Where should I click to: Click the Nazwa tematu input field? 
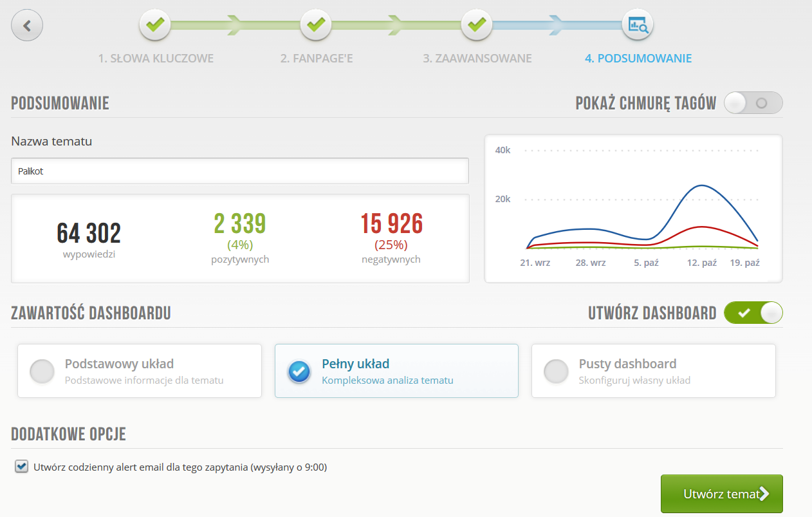pos(240,171)
